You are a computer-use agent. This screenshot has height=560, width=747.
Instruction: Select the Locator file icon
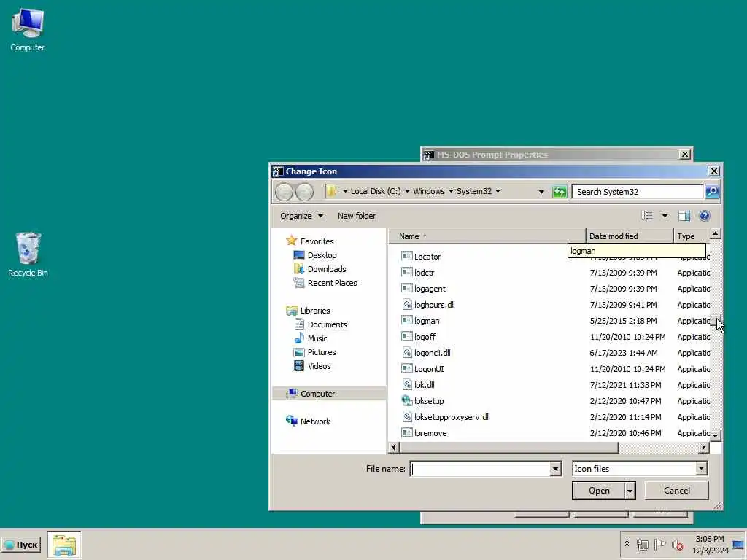tap(406, 256)
